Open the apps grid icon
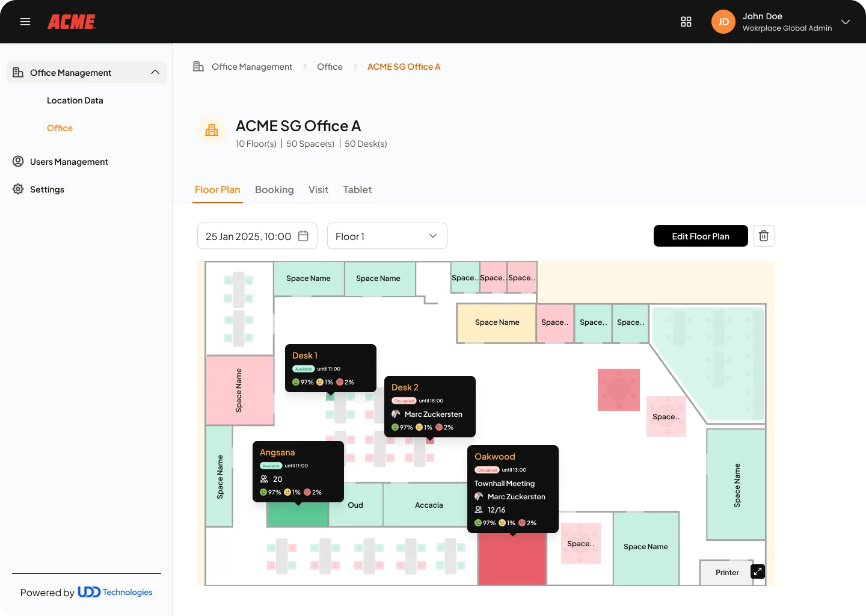Image resolution: width=866 pixels, height=616 pixels. point(686,22)
